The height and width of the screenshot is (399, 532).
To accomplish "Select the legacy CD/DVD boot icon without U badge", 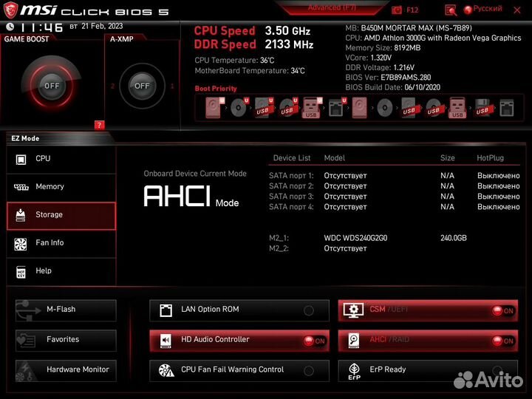I will click(x=385, y=108).
